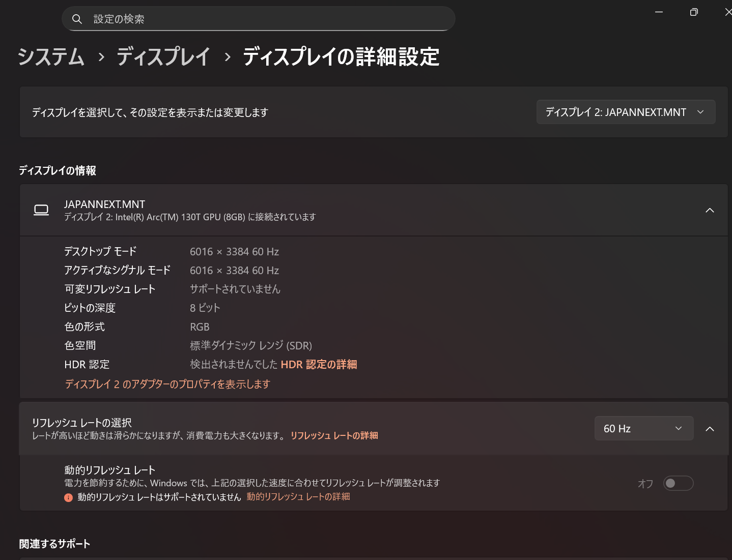Viewport: 732px width, 560px height.
Task: Close the settings window
Action: [728, 12]
